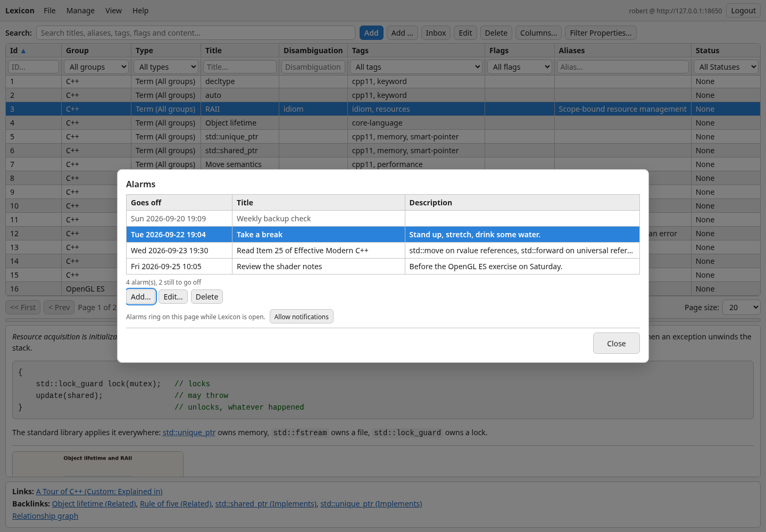Open the Manage menu
The height and width of the screenshot is (532, 766).
tap(80, 11)
